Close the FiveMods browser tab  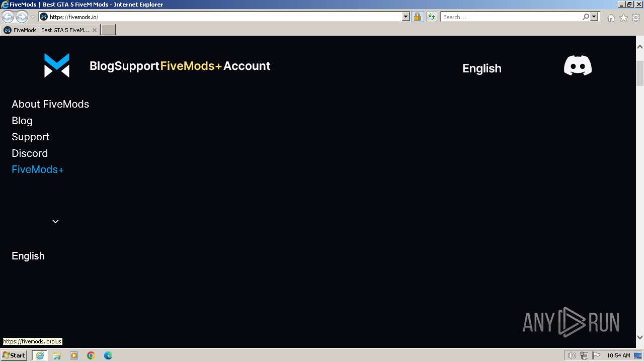point(94,30)
